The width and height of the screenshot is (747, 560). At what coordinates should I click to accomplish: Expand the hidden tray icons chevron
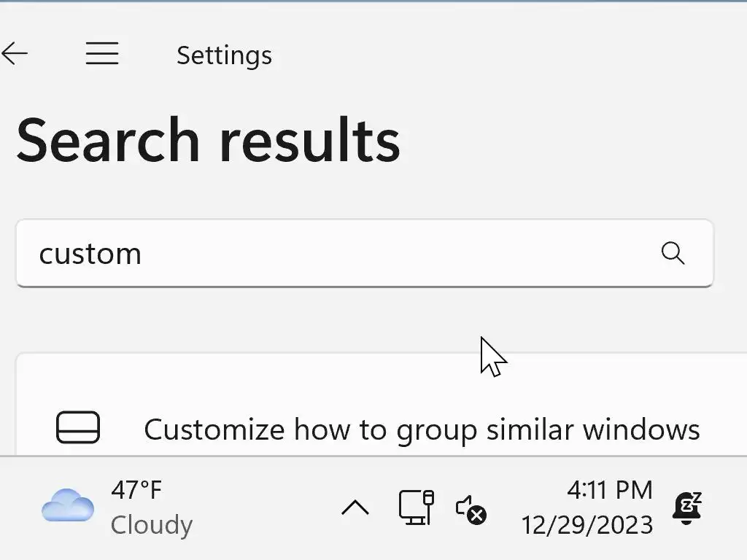tap(355, 507)
